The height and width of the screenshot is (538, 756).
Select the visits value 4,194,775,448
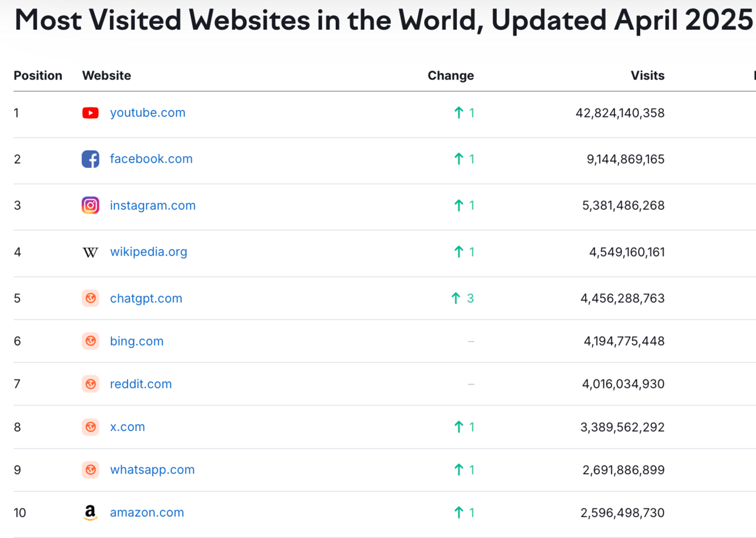(624, 341)
